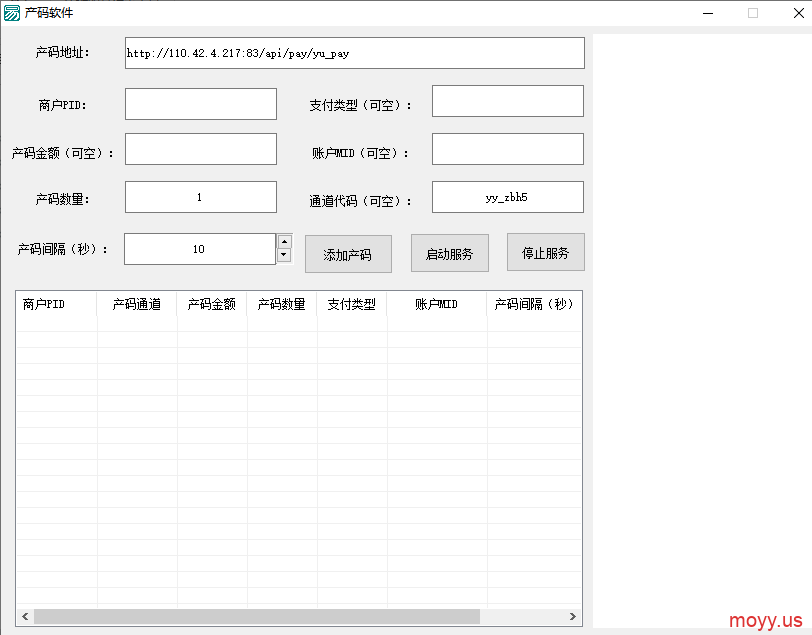Screen dimensions: 812x635
Task: Click the app icon in title bar
Action: pos(12,13)
